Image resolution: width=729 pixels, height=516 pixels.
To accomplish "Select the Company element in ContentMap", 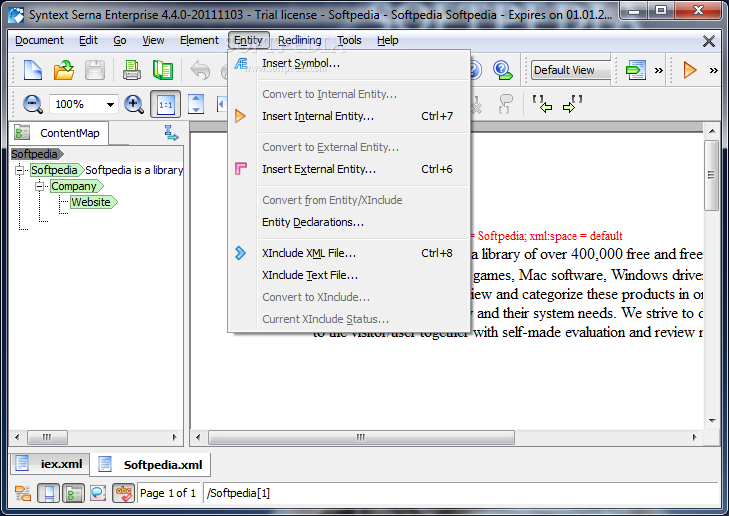I will point(77,186).
